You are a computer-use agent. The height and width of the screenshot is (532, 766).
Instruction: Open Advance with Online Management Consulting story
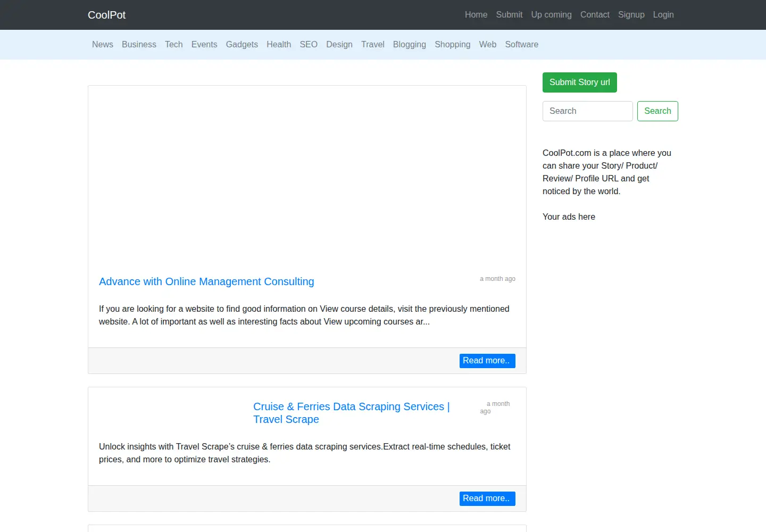[x=206, y=281]
